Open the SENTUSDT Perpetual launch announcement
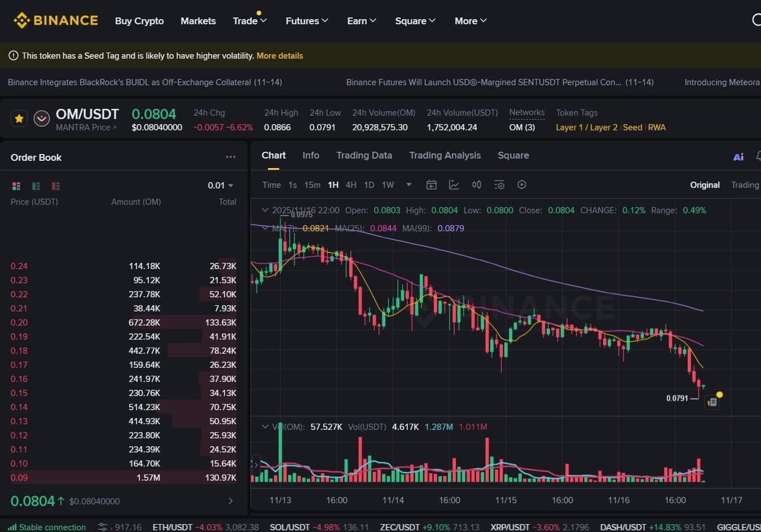761x532 pixels. tap(500, 82)
